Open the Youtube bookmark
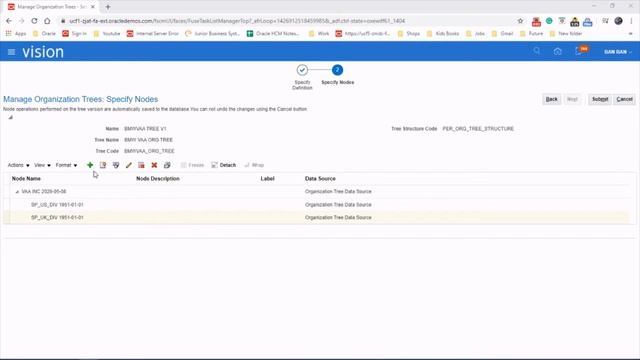 [x=107, y=33]
